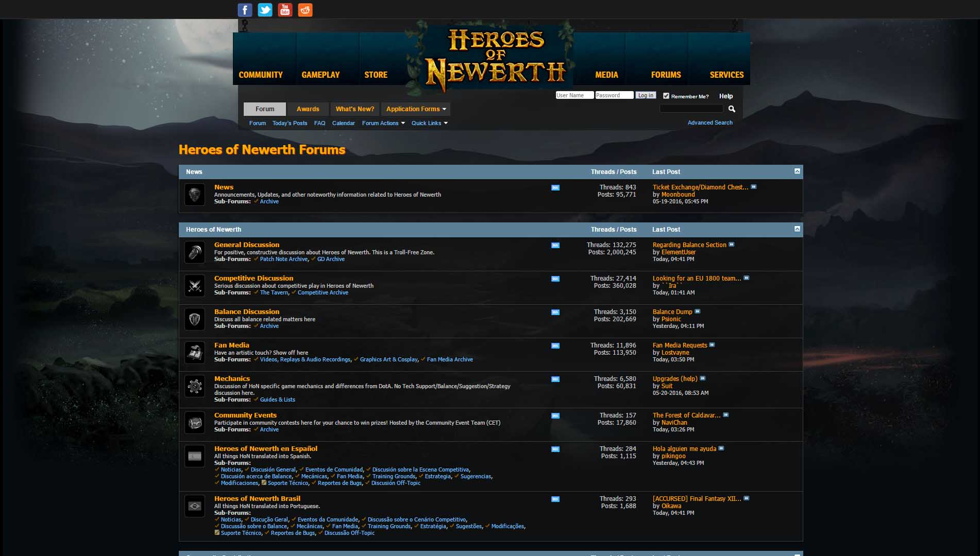Image resolution: width=980 pixels, height=556 pixels.
Task: Open RSS feed icon for News forum
Action: tap(555, 188)
